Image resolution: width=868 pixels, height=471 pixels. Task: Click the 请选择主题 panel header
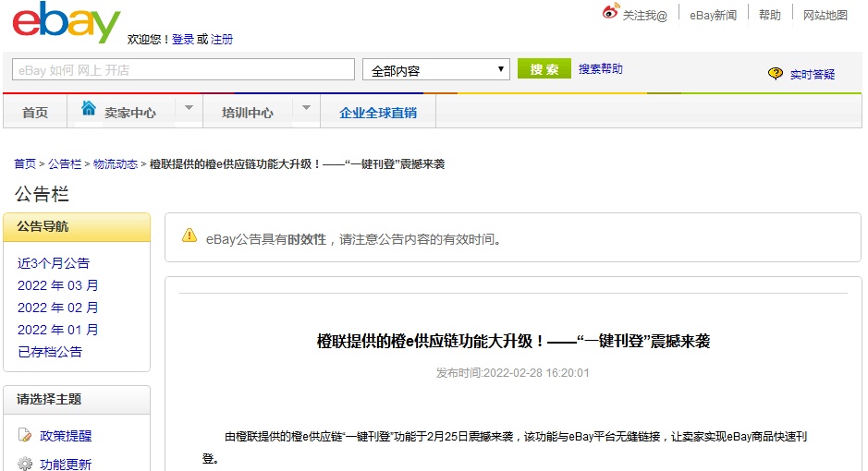click(x=77, y=399)
